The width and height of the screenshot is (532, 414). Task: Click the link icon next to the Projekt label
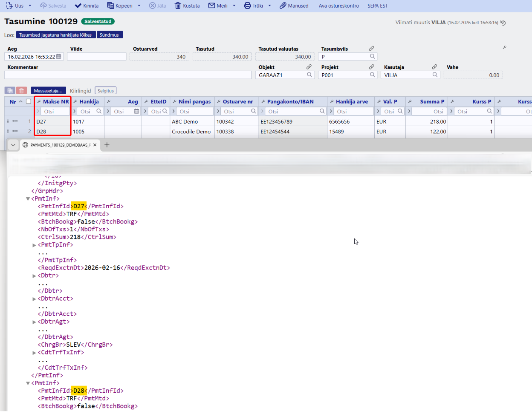coord(371,67)
